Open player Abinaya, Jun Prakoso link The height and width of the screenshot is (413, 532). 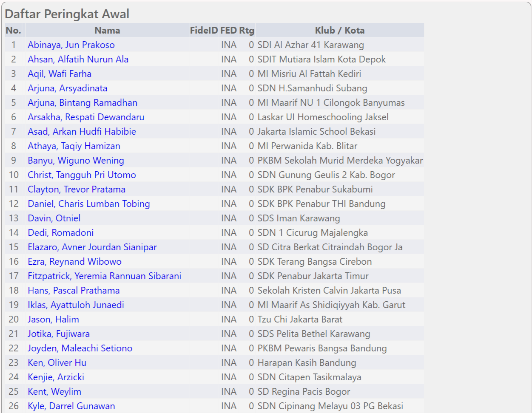(x=71, y=45)
